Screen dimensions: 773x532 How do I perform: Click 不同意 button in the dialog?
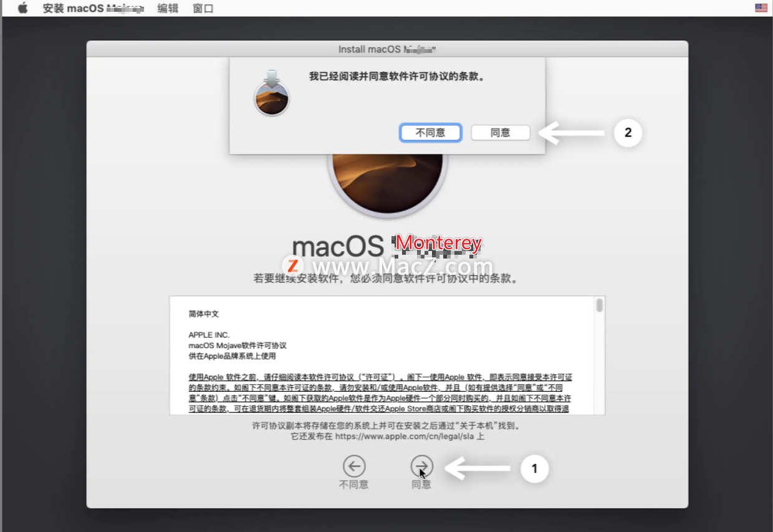click(x=430, y=133)
